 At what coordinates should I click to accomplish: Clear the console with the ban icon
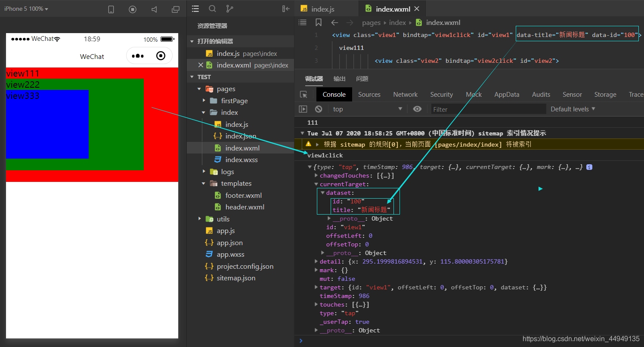[319, 109]
